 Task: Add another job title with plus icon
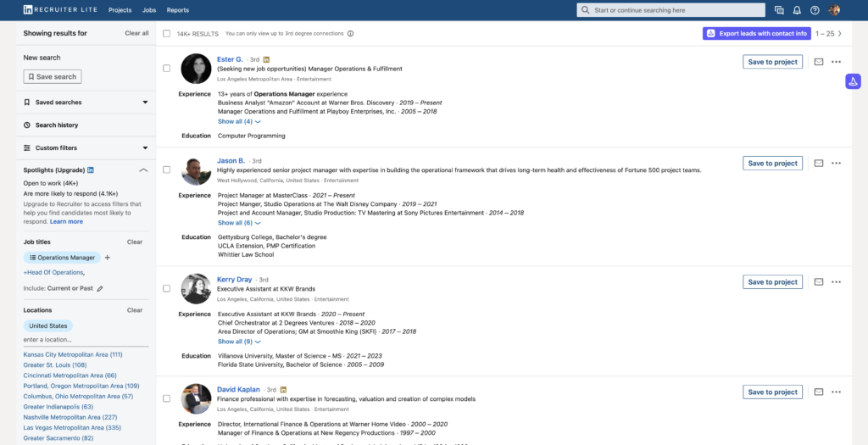coord(108,258)
